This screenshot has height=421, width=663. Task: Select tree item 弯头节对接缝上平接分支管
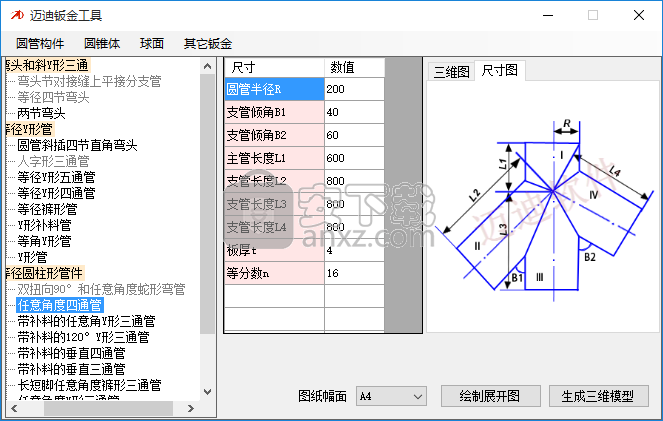pos(89,81)
